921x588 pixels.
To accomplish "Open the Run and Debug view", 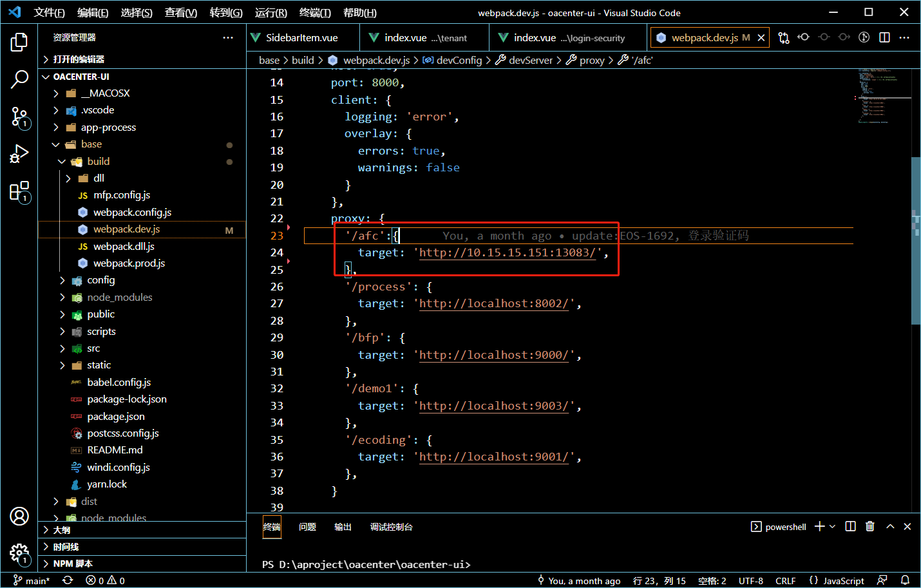I will [x=19, y=154].
